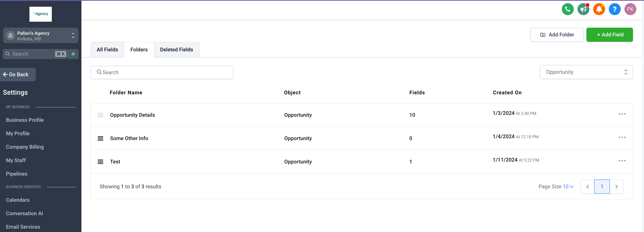Click the green lightning quick-actions icon

tap(73, 54)
